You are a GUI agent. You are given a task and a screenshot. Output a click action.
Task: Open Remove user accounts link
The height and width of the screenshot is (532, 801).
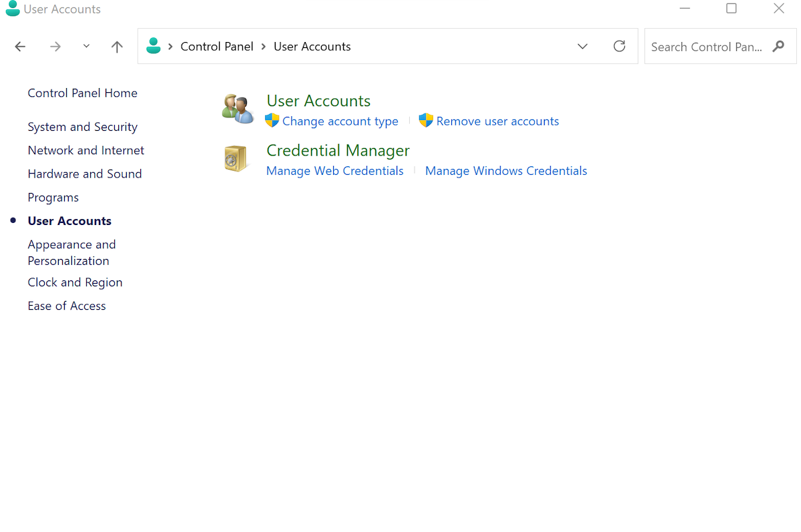click(497, 121)
